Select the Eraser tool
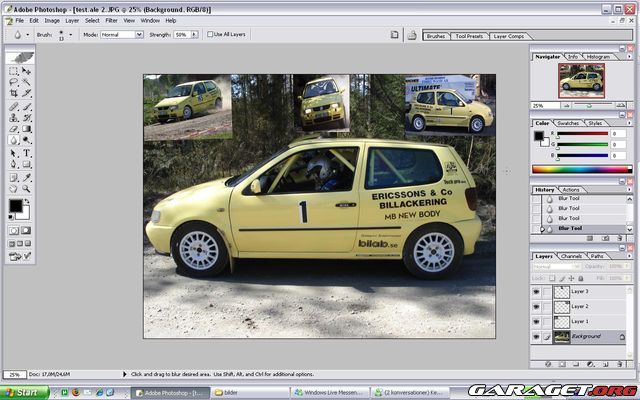 coord(13,129)
